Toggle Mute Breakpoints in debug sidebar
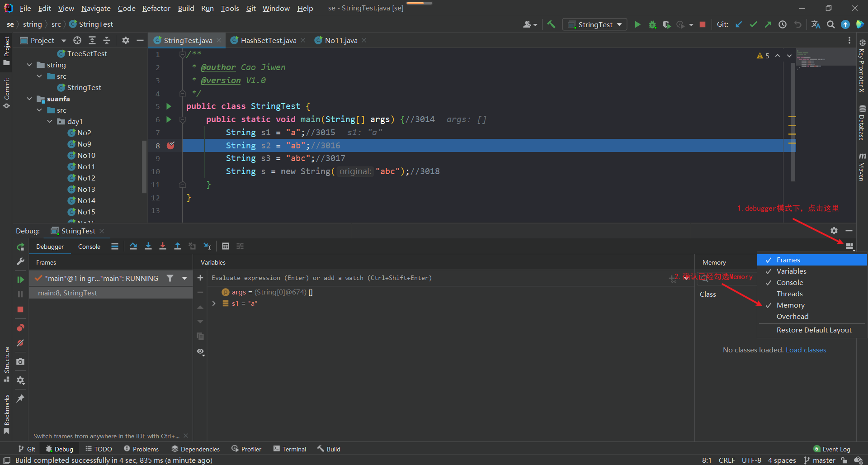Image resolution: width=868 pixels, height=465 pixels. click(x=20, y=343)
